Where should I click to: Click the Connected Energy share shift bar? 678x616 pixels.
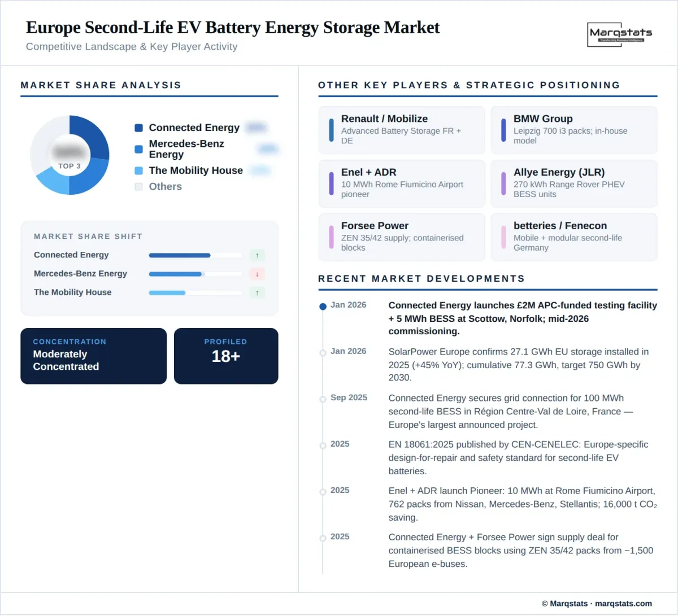click(x=195, y=255)
